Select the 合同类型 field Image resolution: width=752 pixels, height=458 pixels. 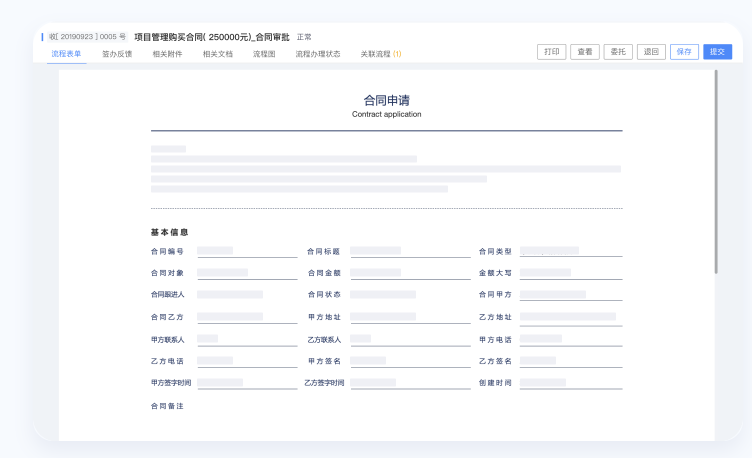coord(570,251)
